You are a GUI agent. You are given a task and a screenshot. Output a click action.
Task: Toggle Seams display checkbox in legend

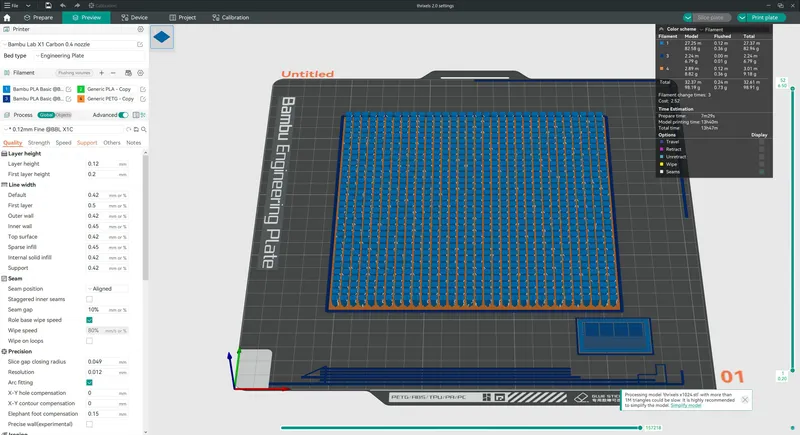coord(762,172)
